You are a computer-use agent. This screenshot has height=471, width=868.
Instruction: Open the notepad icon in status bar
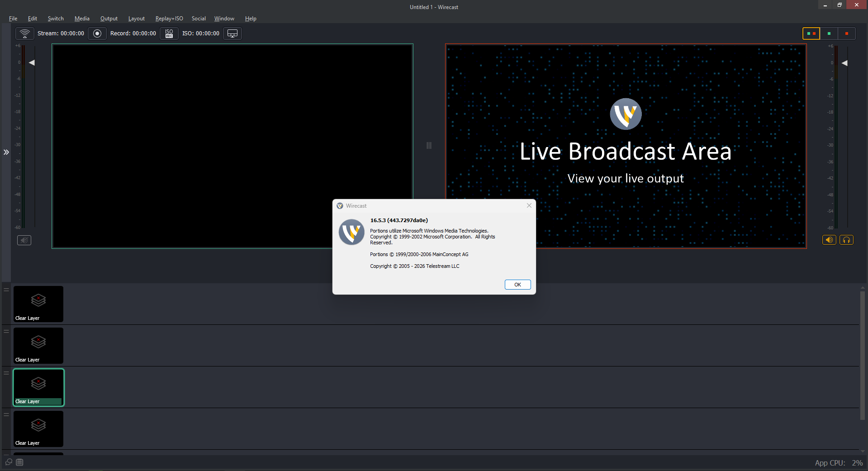pos(19,462)
